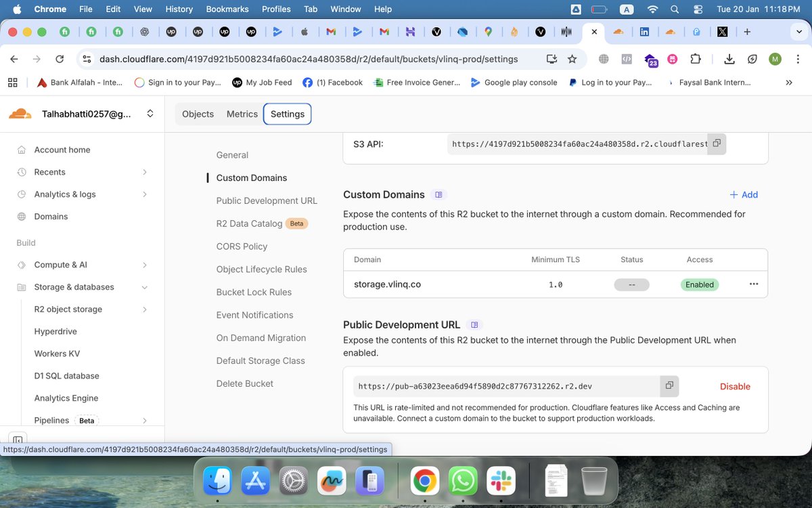Open the storage.vlinq.co row options menu
Viewport: 812px width, 508px height.
(754, 284)
